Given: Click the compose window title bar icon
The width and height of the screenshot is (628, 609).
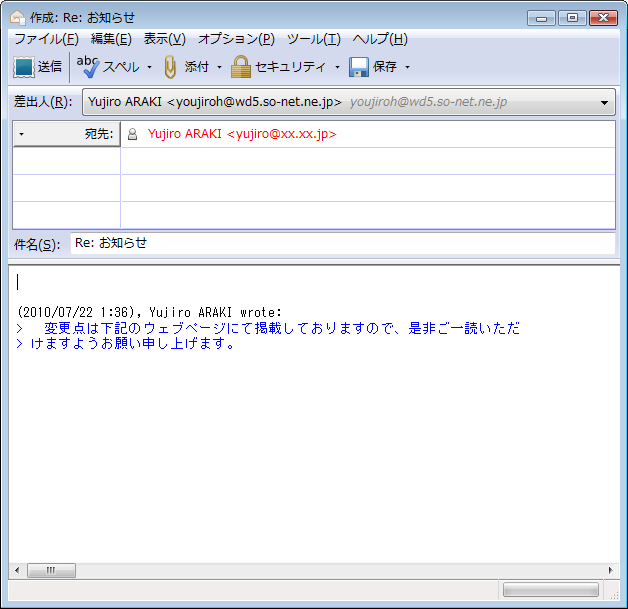Looking at the screenshot, I should click(x=18, y=17).
